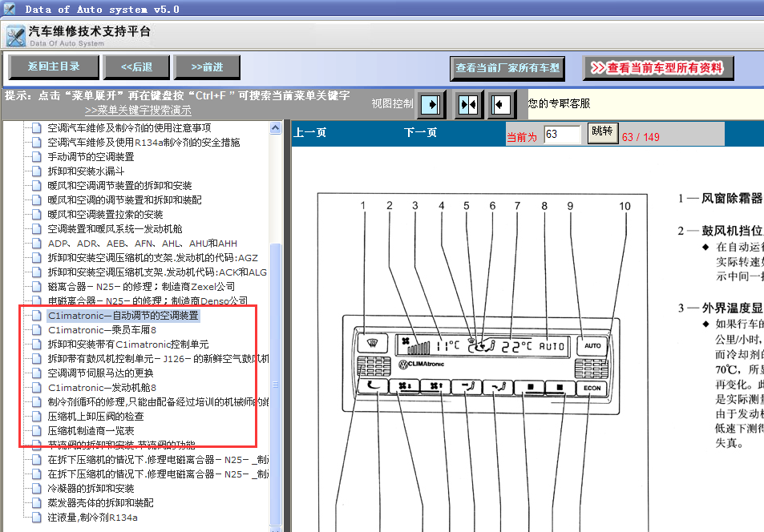Click the view control center-split icon

pyautogui.click(x=467, y=104)
